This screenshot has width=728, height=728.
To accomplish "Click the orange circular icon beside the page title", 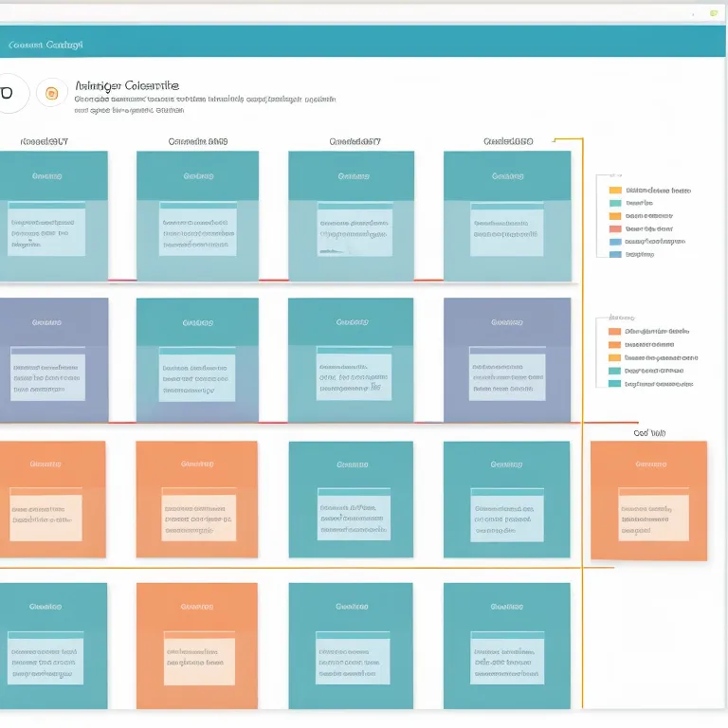I will pos(52,93).
